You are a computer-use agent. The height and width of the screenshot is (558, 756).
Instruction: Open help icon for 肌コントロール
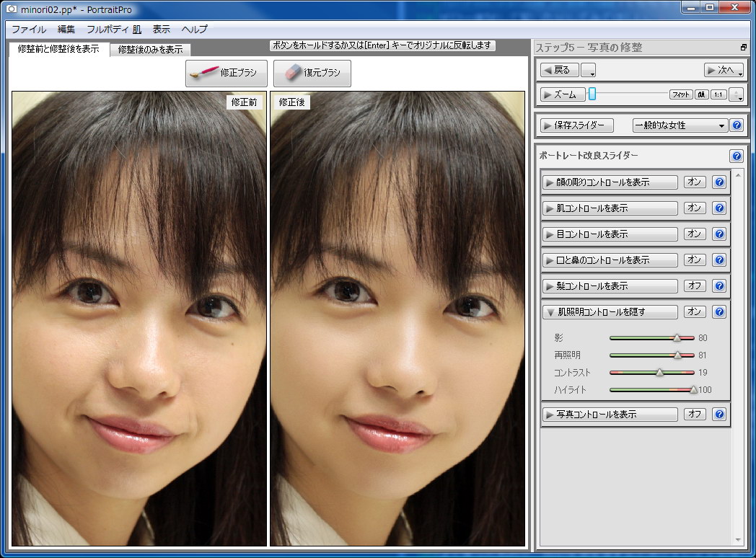tap(719, 208)
